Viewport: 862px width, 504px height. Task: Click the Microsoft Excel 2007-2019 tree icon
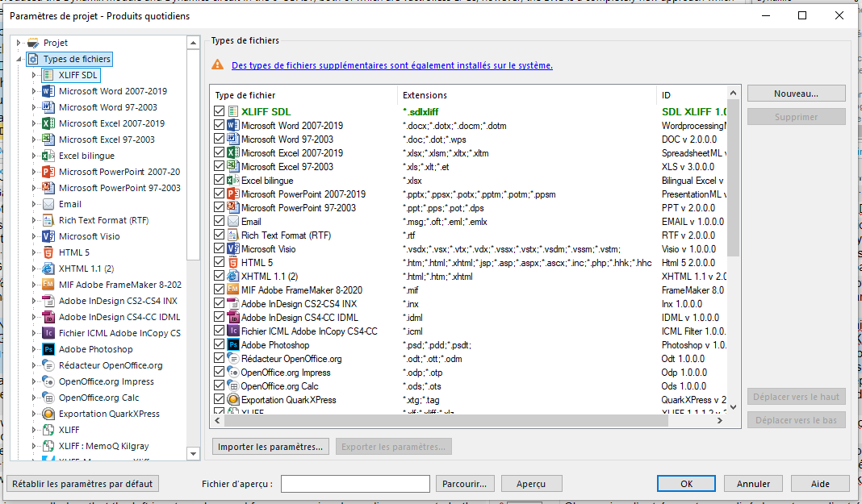coord(48,123)
